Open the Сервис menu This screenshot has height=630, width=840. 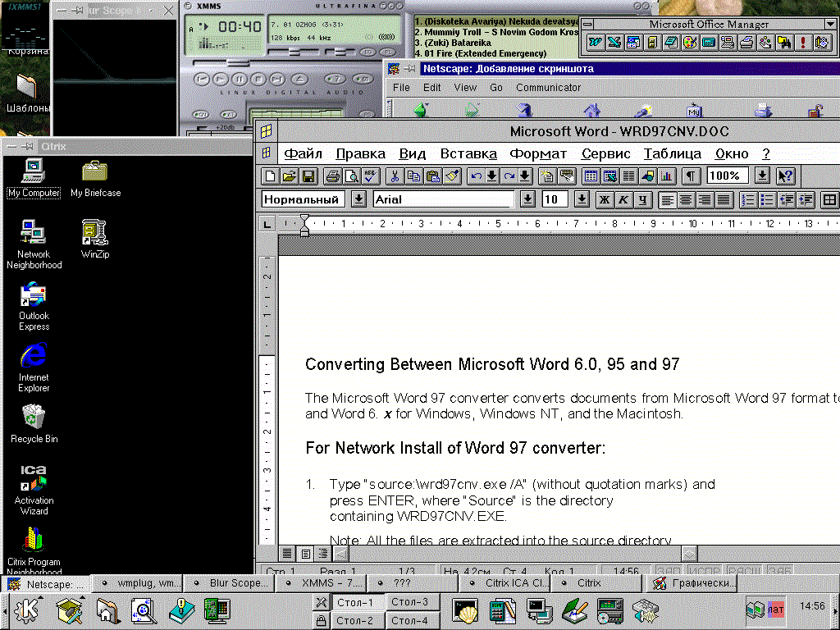606,153
